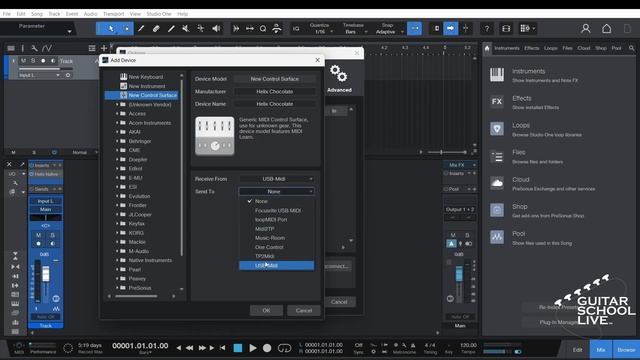Click the Main output volume fader
Screen dimensions: 640x360
pos(459,273)
